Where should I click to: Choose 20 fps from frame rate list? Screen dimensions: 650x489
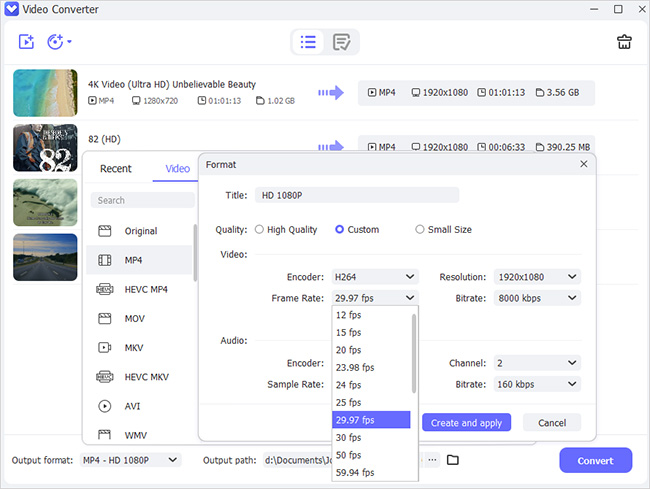[x=371, y=350]
